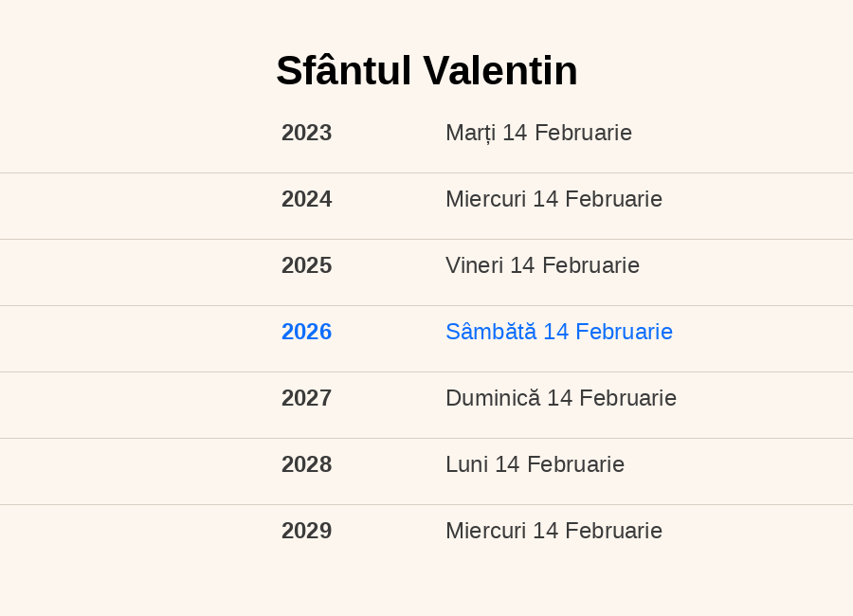Select the 2024 year label
This screenshot has height=616, width=853.
click(x=306, y=199)
